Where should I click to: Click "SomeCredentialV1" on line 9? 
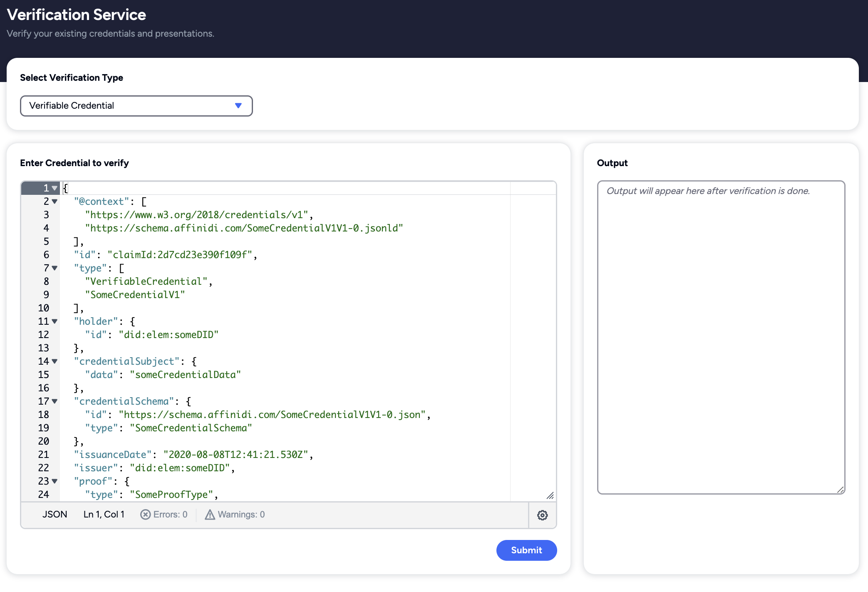point(135,295)
